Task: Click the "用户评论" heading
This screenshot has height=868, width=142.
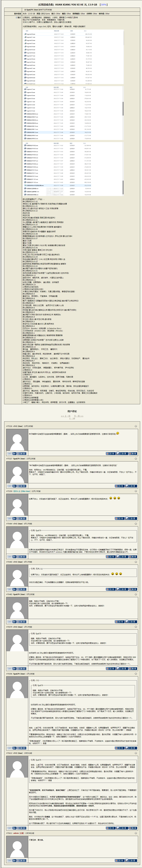Action: click(x=72, y=411)
